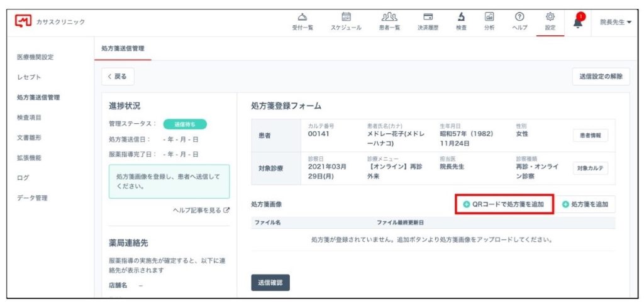Expand the 院長先生 user dropdown
The width and height of the screenshot is (644, 306).
[615, 22]
